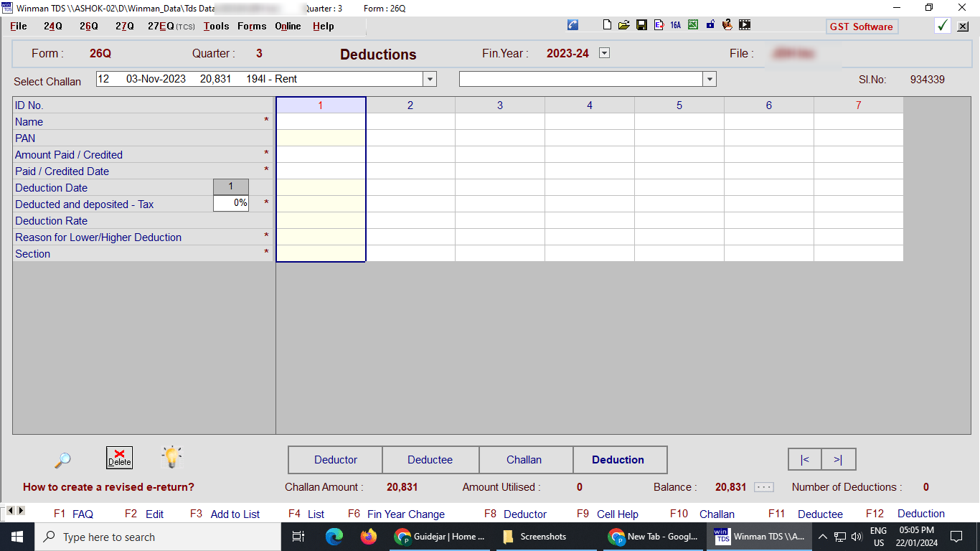Open the demo video icon
Viewport: 980px width, 551px height.
pyautogui.click(x=744, y=24)
